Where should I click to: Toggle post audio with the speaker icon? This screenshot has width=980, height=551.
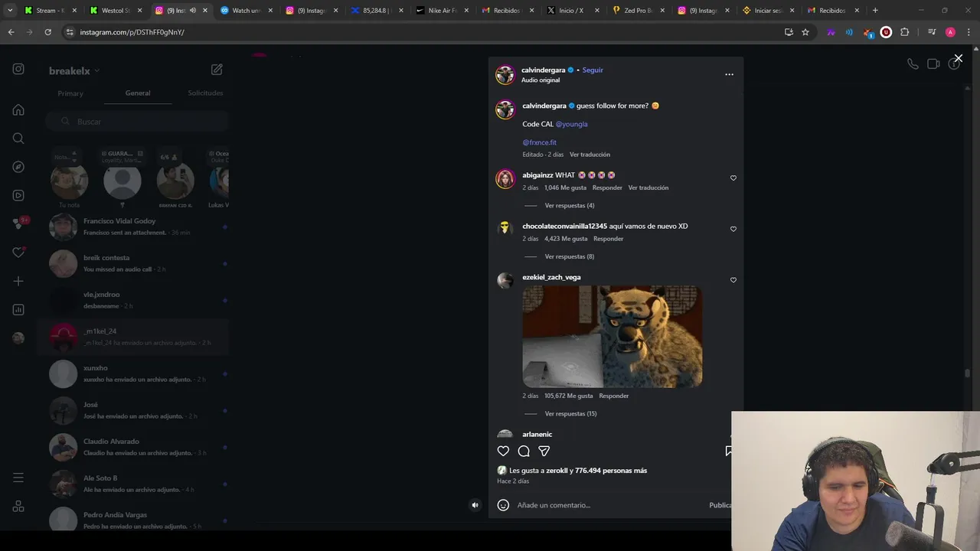475,505
